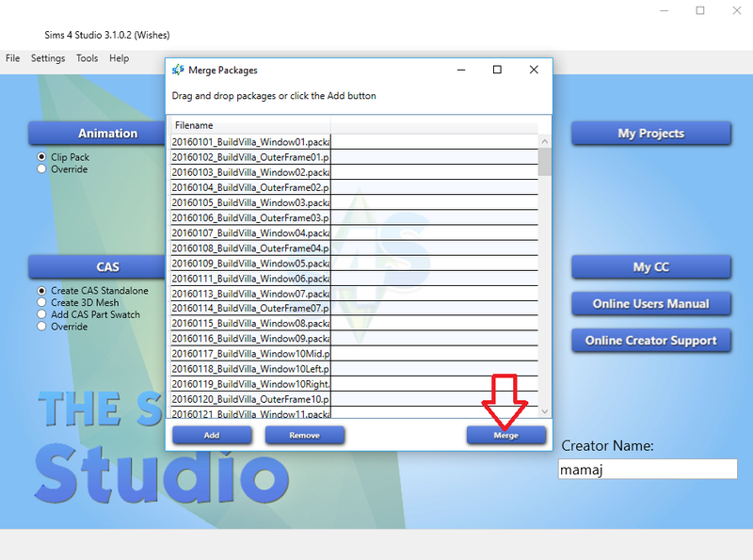Select 20160114_BuildVilla_OuterFrame07 row

354,308
